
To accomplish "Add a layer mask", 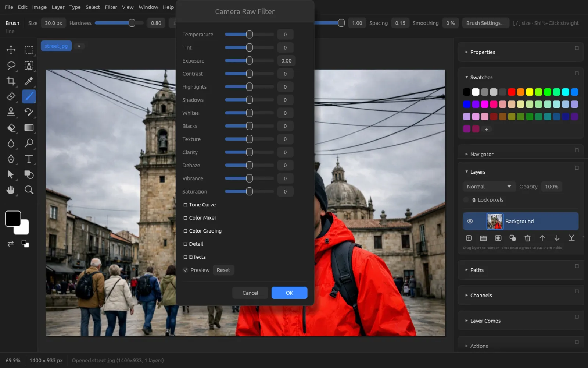I will point(498,238).
